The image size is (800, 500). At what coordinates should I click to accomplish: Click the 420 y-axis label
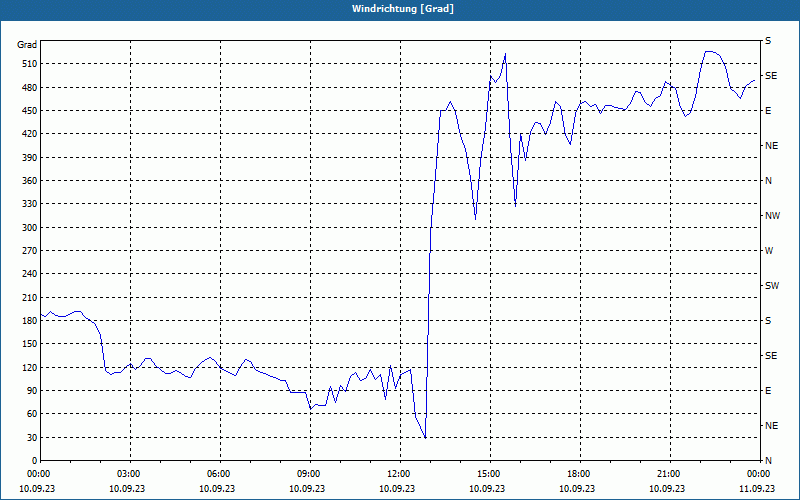[31, 134]
